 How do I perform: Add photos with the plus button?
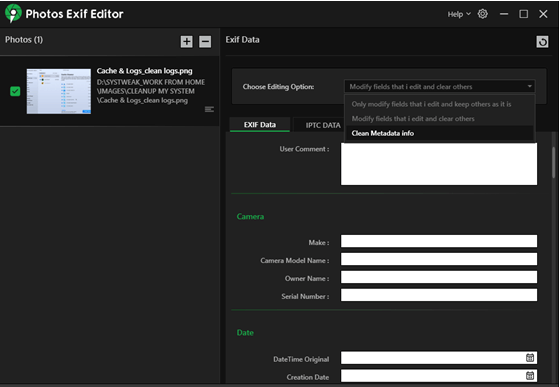(186, 41)
